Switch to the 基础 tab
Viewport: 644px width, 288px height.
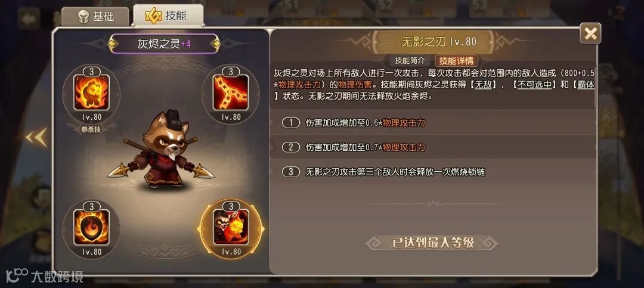coord(95,17)
